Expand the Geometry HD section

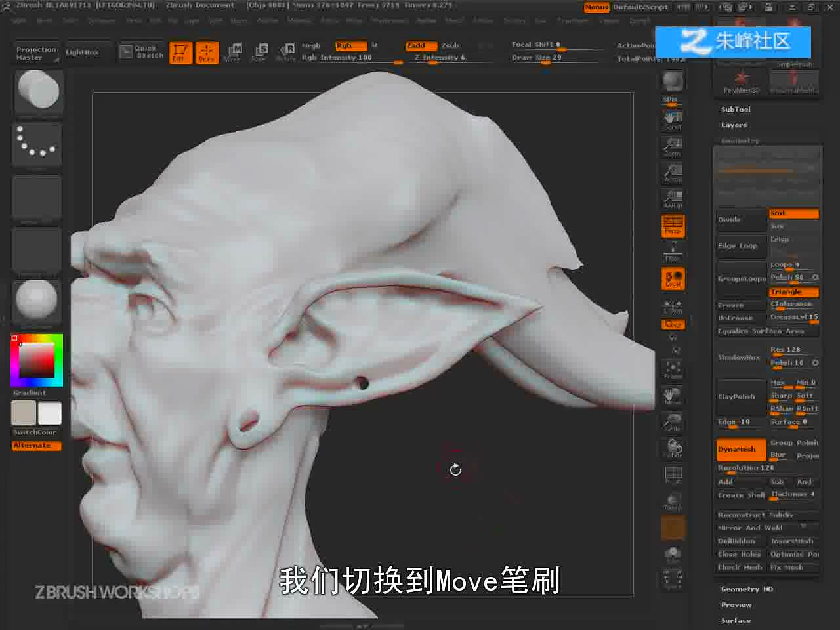pos(747,589)
